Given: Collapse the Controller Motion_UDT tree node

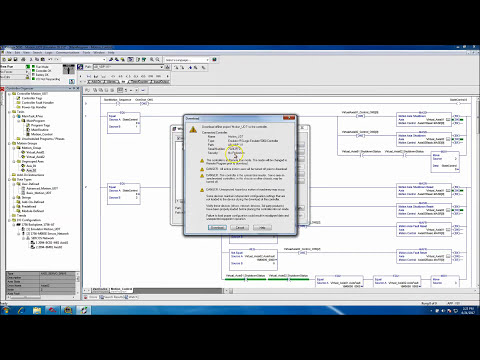Looking at the screenshot, I should (x=9, y=94).
